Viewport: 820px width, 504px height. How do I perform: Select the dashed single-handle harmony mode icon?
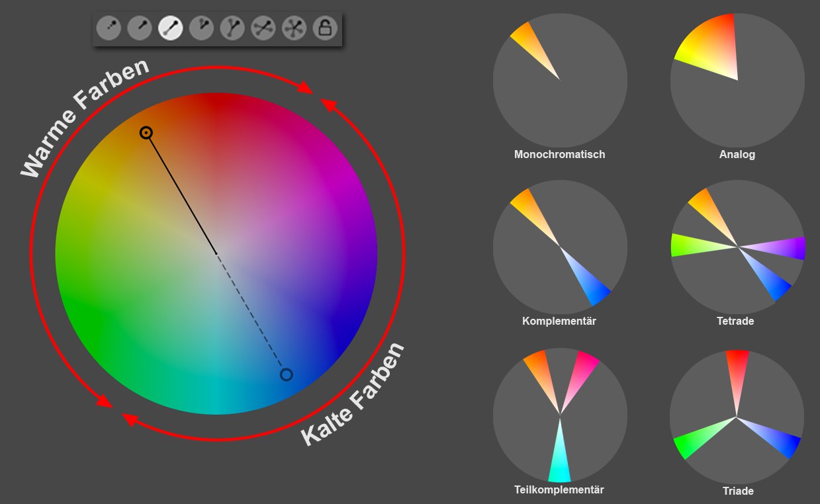(108, 28)
